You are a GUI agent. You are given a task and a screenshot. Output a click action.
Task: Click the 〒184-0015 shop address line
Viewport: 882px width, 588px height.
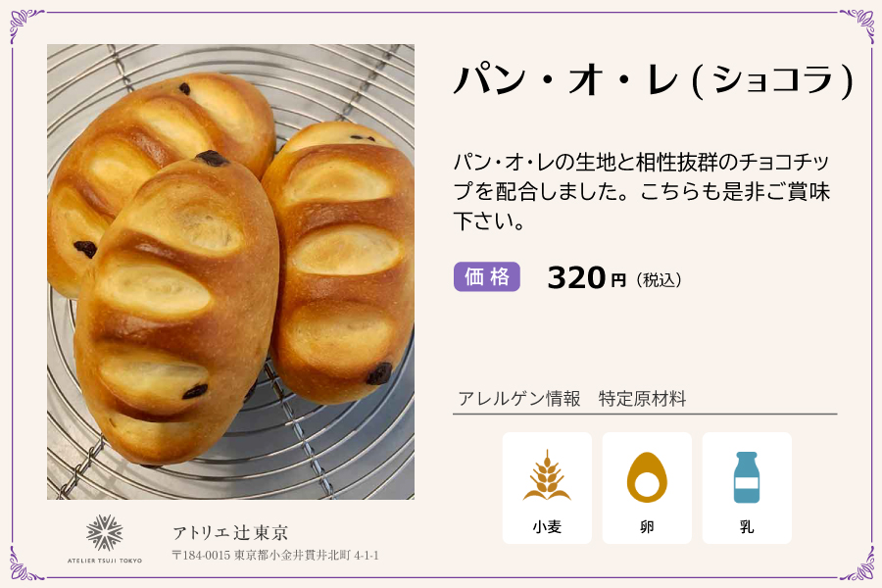275,556
